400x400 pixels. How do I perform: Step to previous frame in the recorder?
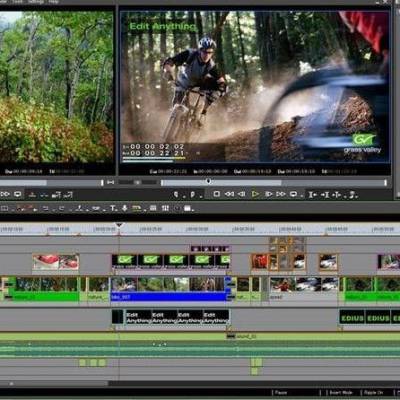click(x=242, y=194)
